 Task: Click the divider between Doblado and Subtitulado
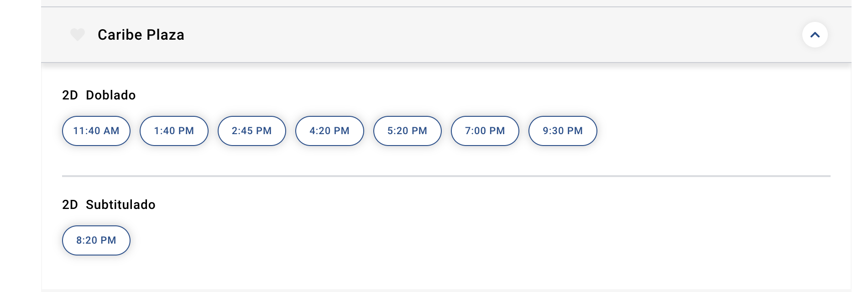(x=446, y=176)
